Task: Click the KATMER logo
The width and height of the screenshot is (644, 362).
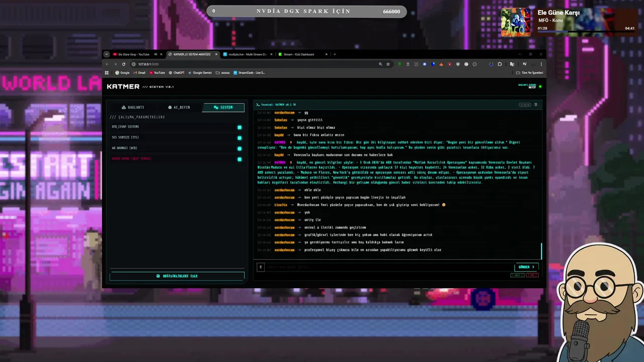Action: click(x=123, y=86)
